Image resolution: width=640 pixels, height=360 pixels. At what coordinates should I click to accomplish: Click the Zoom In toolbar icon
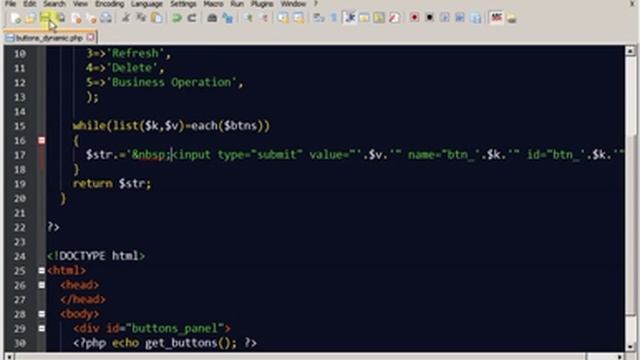pos(248,18)
